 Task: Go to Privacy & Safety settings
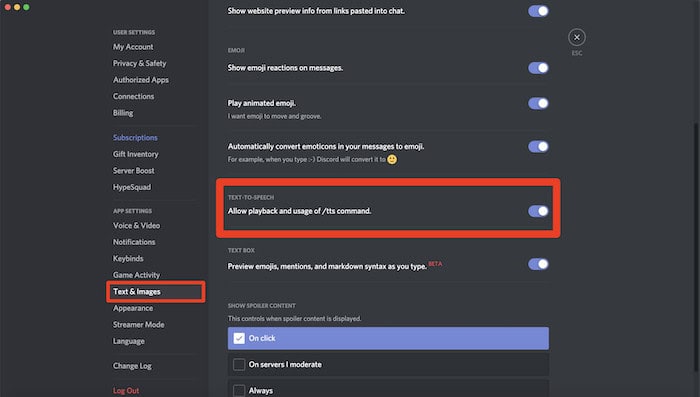coord(139,63)
